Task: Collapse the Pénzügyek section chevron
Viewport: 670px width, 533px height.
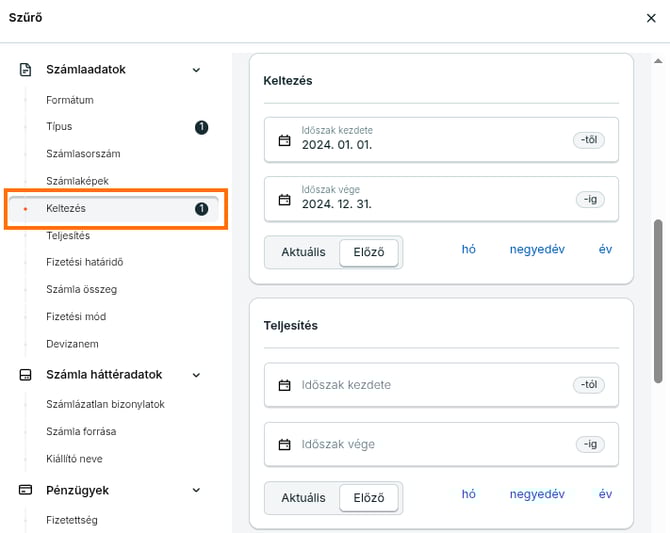Action: 196,490
